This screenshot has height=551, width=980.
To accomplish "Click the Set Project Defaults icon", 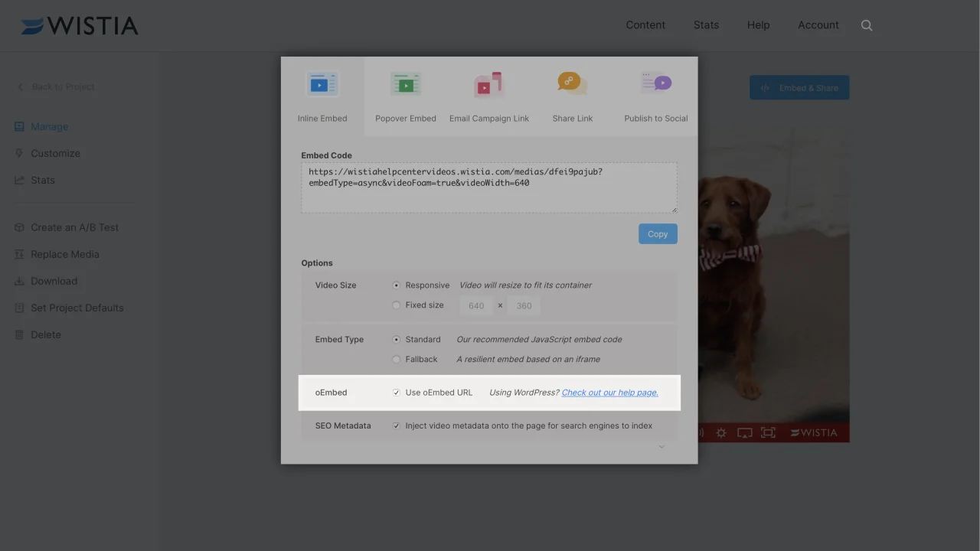I will (x=19, y=308).
